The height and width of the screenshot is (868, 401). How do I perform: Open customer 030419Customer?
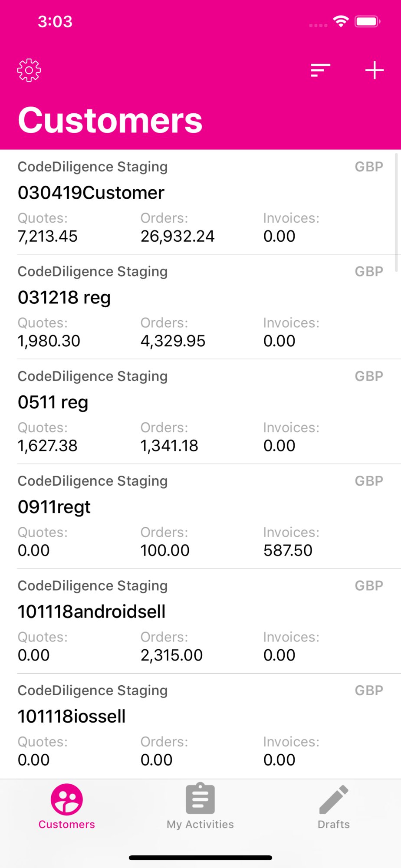click(x=91, y=193)
